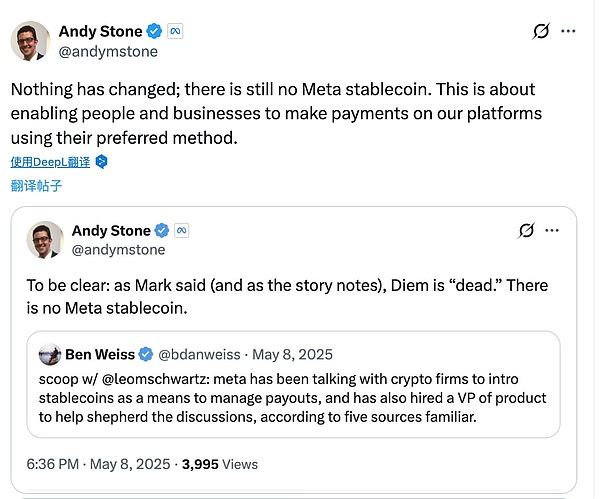Viewport: 600px width, 499px height.
Task: Click the verified badge in quoted Andy Stone post
Action: pos(164,231)
